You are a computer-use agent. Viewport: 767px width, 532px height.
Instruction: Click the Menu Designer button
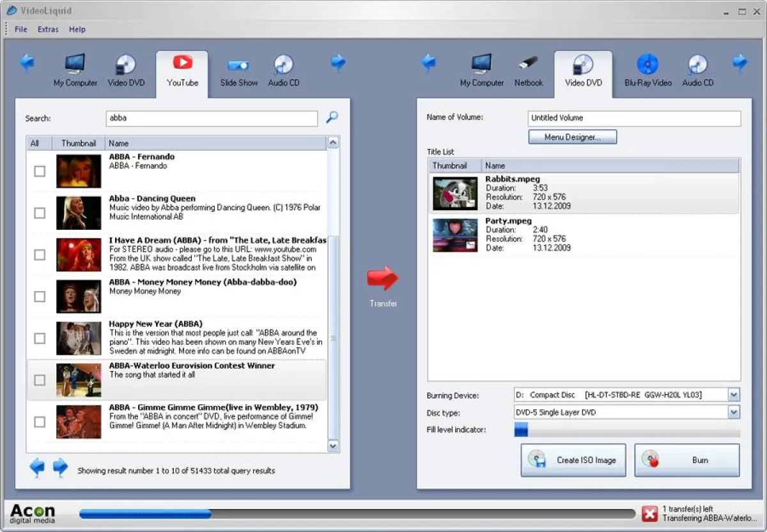(572, 137)
